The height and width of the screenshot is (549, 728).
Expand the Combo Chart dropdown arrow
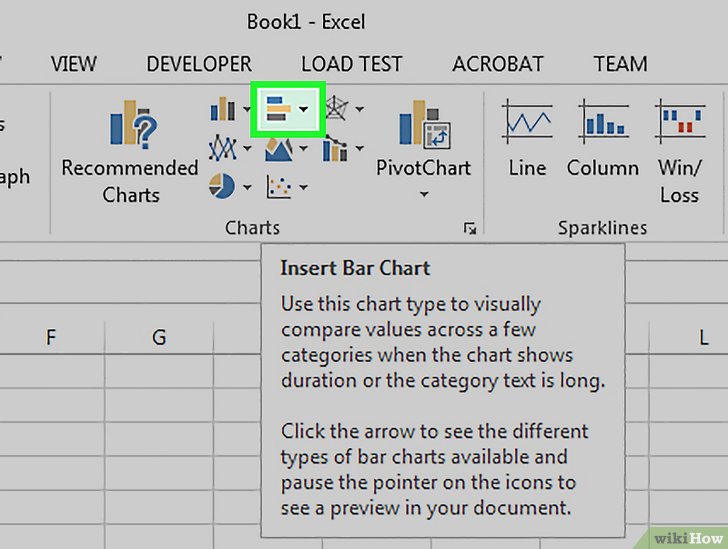click(360, 149)
